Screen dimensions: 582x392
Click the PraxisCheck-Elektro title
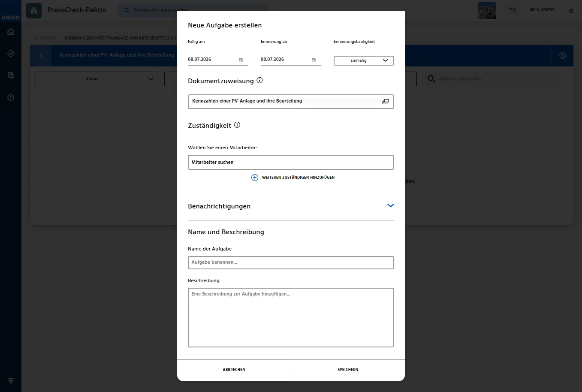coord(77,10)
